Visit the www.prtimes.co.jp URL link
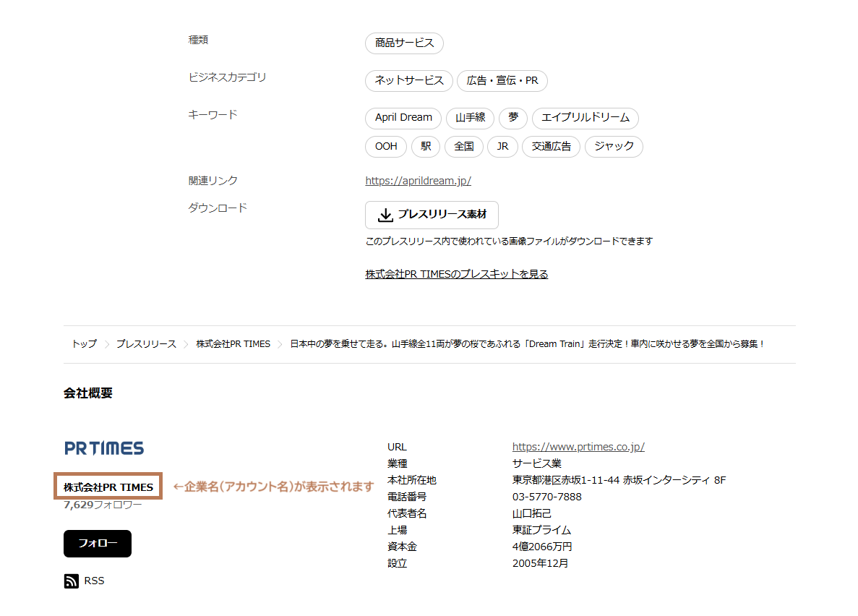The width and height of the screenshot is (858, 616). pos(578,447)
